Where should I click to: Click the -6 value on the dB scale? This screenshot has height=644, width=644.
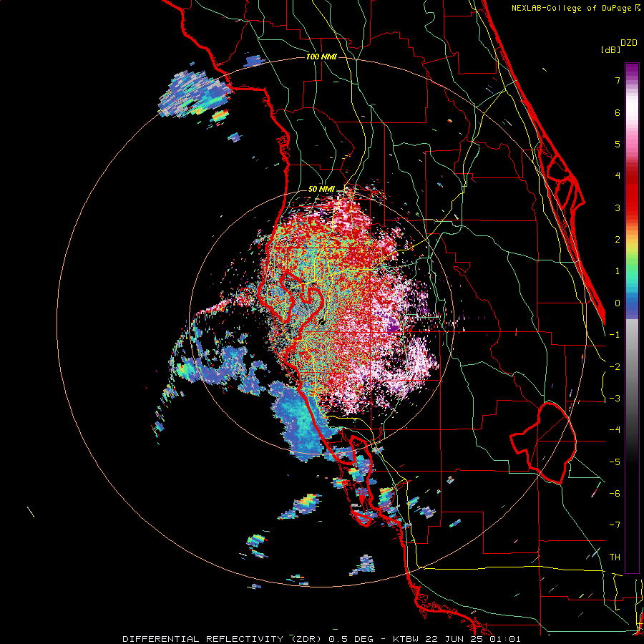click(615, 493)
